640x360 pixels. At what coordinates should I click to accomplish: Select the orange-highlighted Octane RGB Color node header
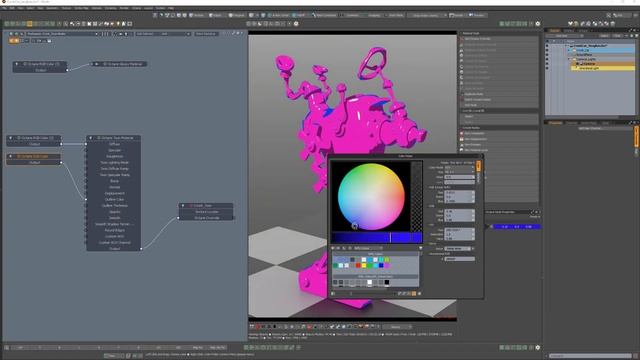(34, 156)
